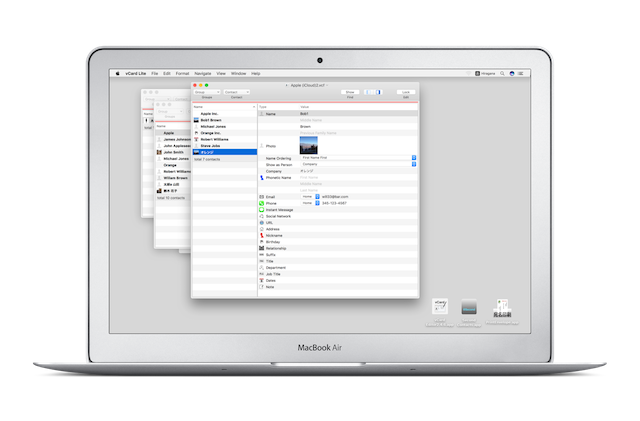The height and width of the screenshot is (421, 640).
Task: Open the Hiragana input source menu
Action: (485, 74)
